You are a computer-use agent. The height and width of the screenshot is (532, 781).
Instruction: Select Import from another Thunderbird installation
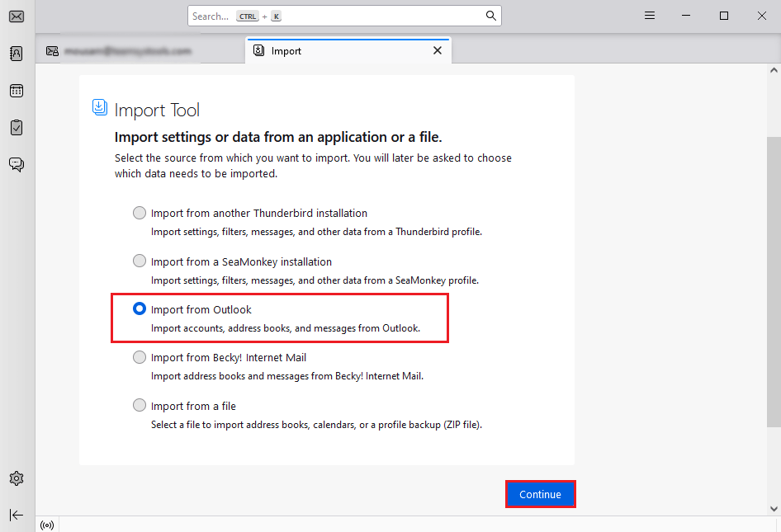(x=140, y=213)
